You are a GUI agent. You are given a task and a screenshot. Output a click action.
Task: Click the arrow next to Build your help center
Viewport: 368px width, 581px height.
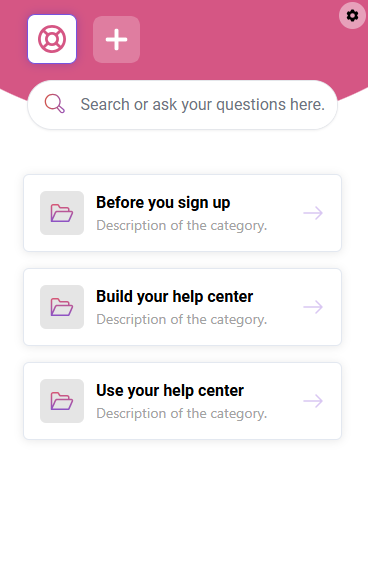click(313, 307)
